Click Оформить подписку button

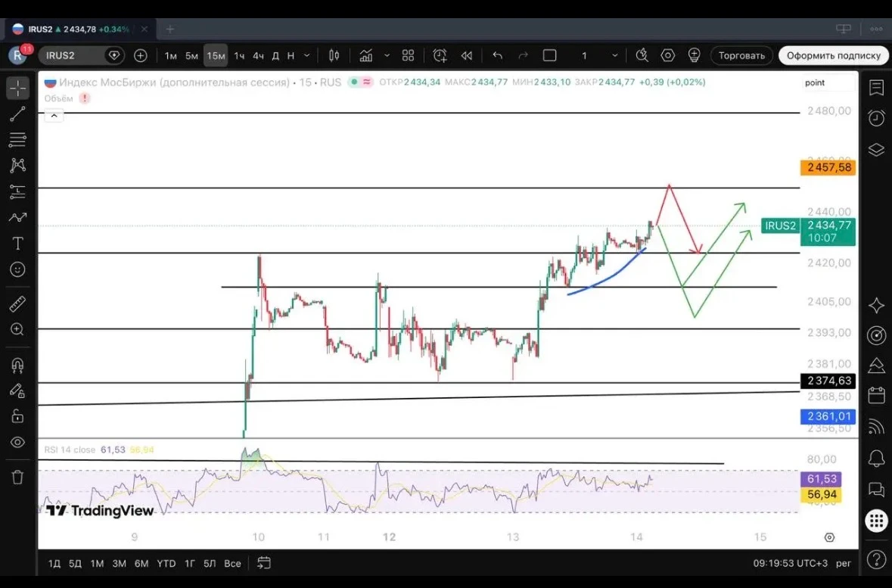tap(834, 55)
